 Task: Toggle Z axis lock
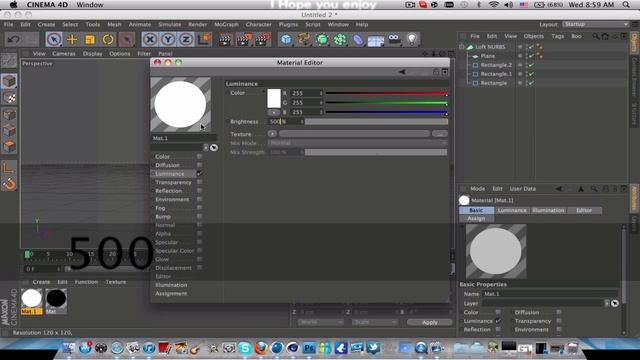pyautogui.click(x=186, y=40)
